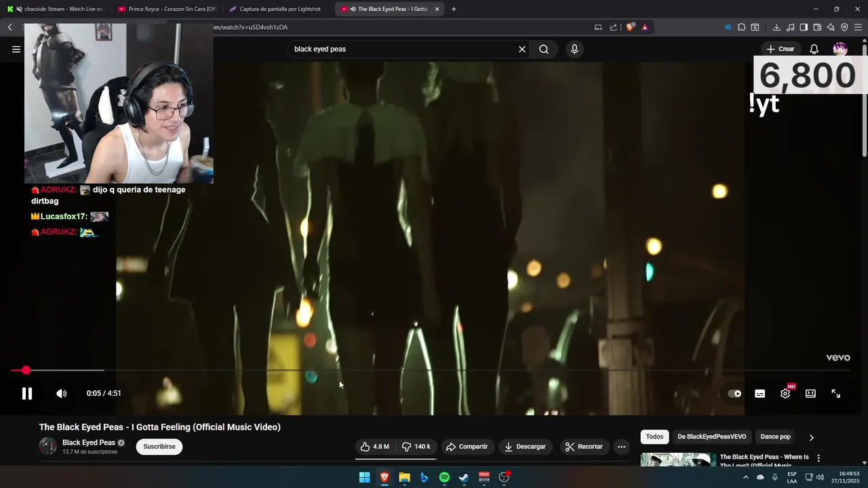The height and width of the screenshot is (488, 868).
Task: Click the video title 'I Gotta Feeling' text
Action: coord(160,427)
